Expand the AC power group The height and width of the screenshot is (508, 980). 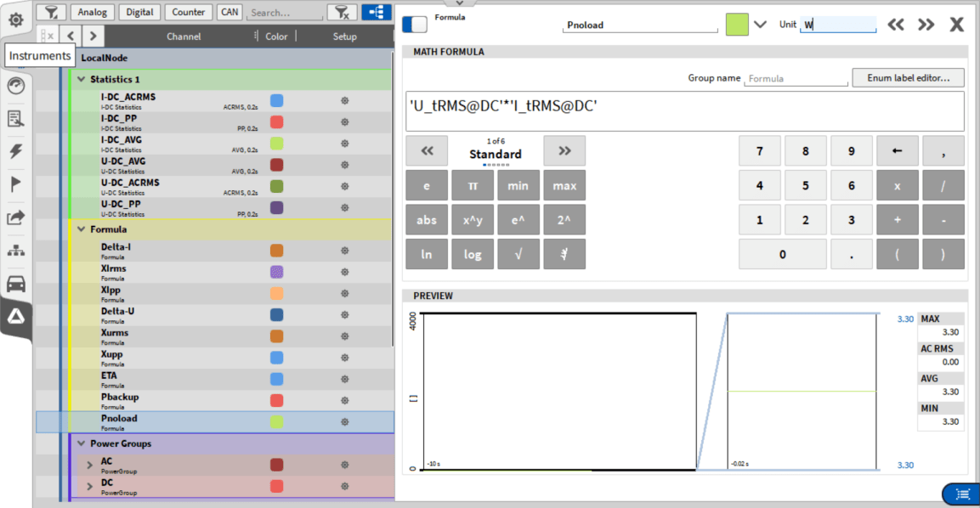tap(90, 465)
